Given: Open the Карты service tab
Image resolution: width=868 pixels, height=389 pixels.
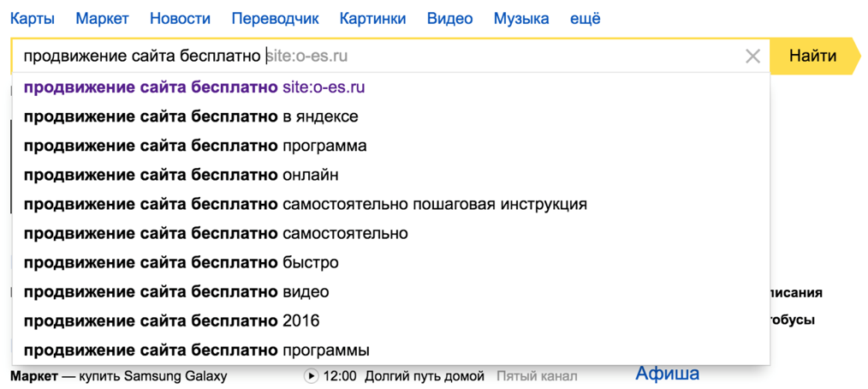Looking at the screenshot, I should pyautogui.click(x=33, y=19).
